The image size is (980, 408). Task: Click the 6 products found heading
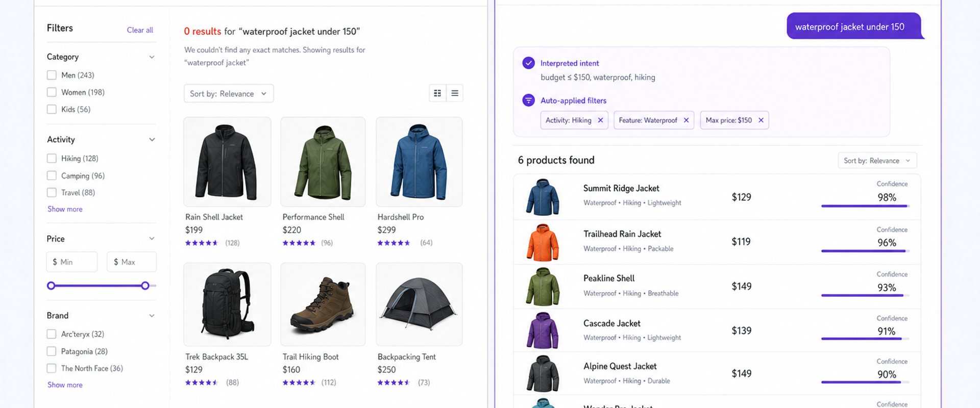pyautogui.click(x=556, y=160)
